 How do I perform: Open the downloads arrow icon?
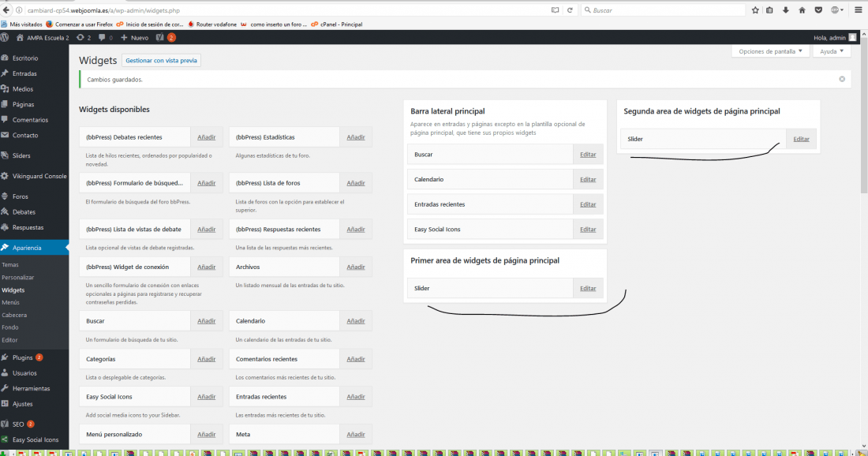pos(785,10)
